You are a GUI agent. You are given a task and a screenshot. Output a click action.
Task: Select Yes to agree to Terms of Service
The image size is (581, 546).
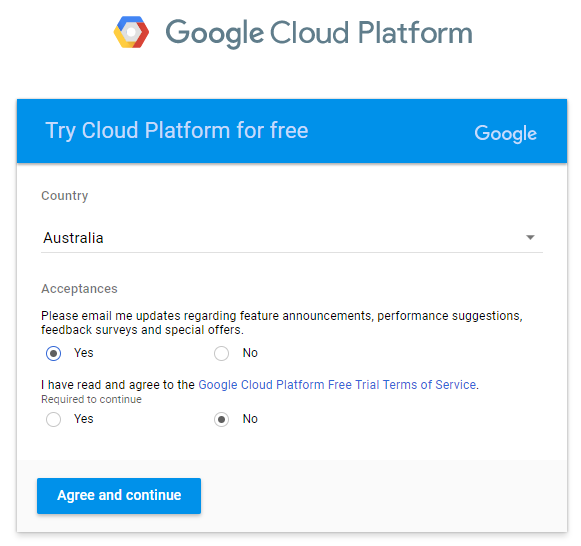54,419
